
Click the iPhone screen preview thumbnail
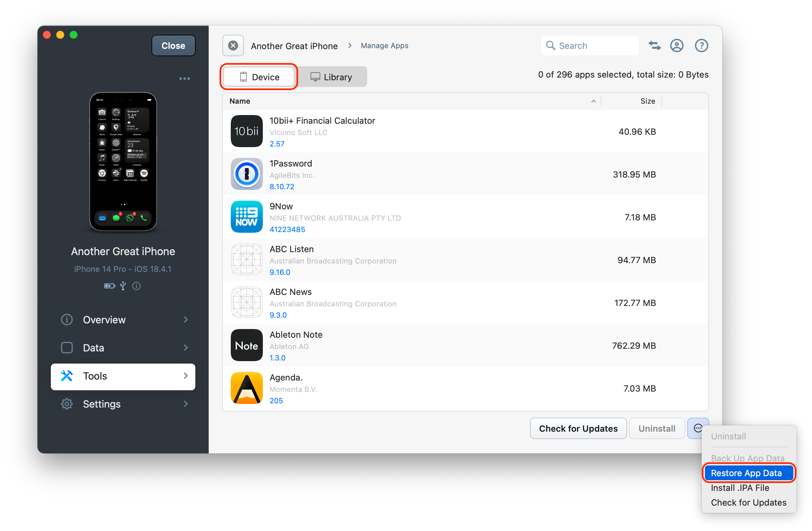[123, 162]
